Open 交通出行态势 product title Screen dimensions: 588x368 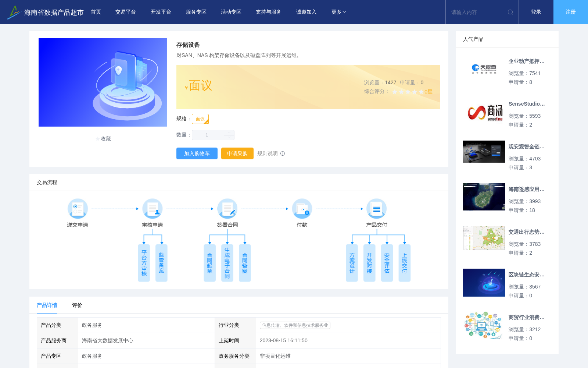tap(527, 232)
